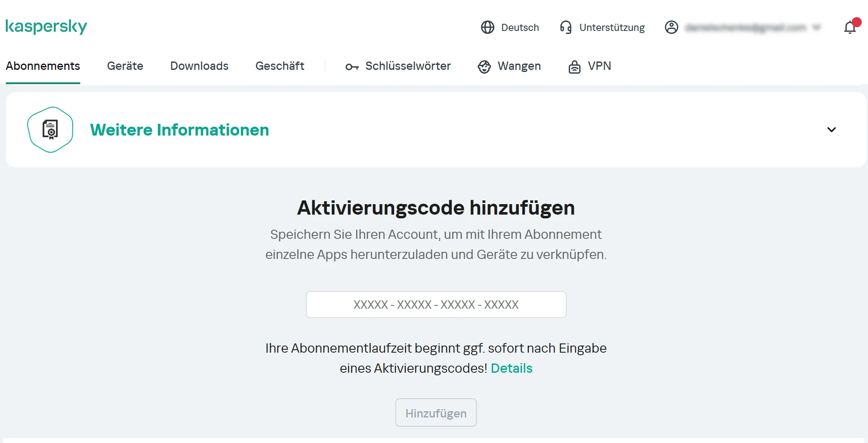Open the Deutsch language selector
Image resolution: width=868 pixels, height=443 pixels.
point(519,28)
